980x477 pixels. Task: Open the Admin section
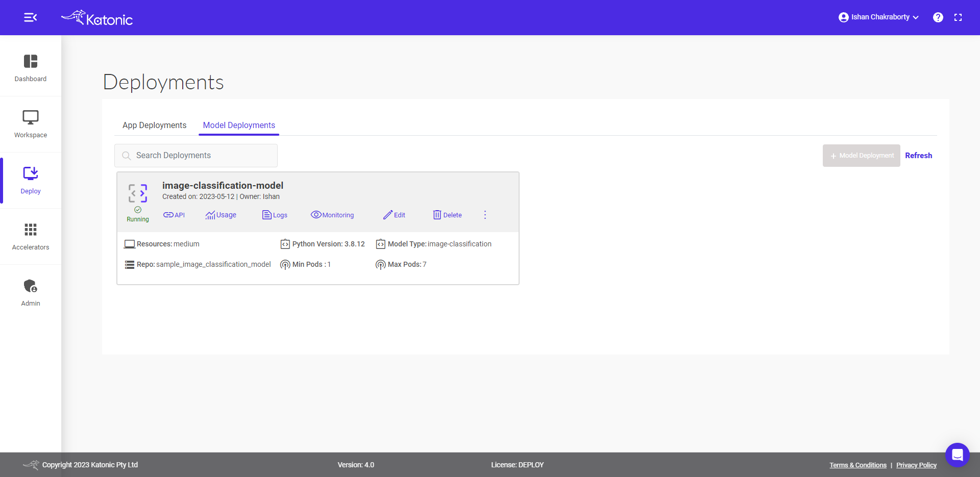(x=31, y=293)
